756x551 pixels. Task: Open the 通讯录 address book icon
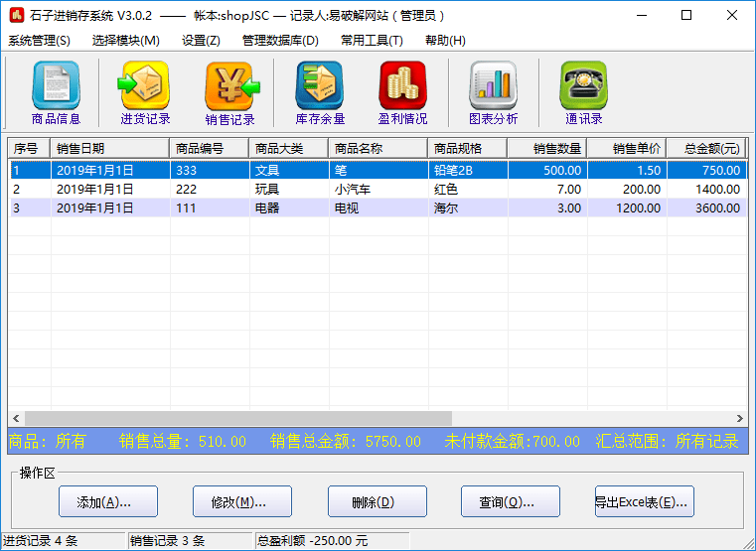click(583, 93)
